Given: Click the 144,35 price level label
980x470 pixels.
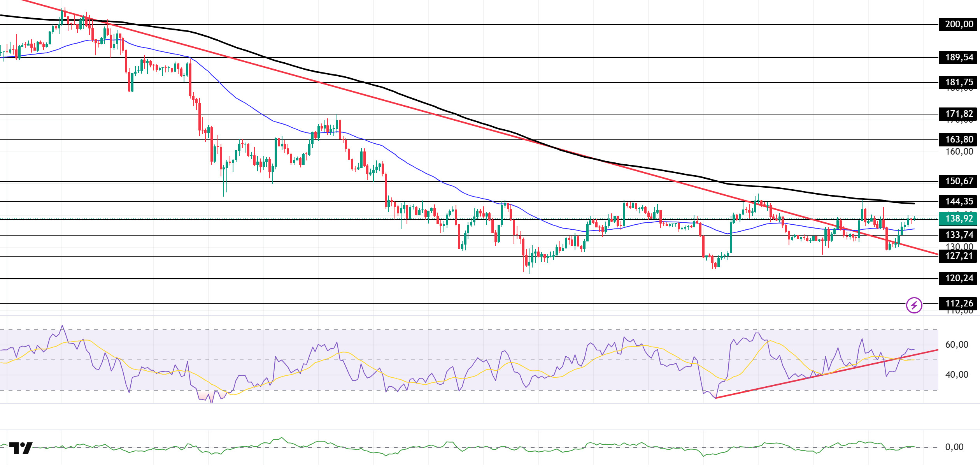Looking at the screenshot, I should [959, 201].
